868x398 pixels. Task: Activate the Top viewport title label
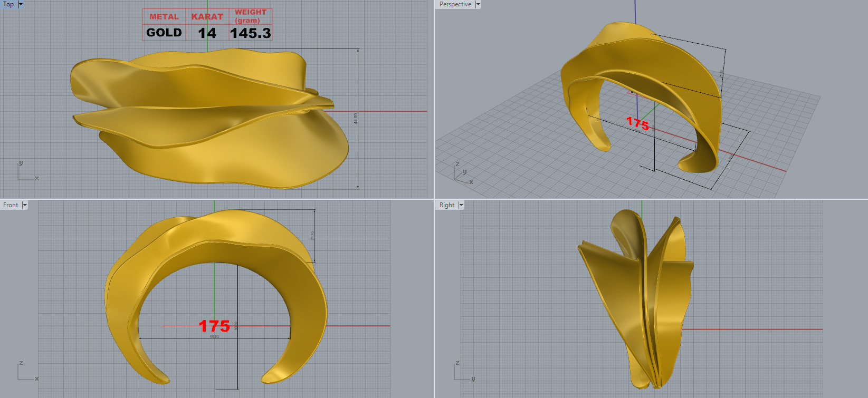coord(8,4)
